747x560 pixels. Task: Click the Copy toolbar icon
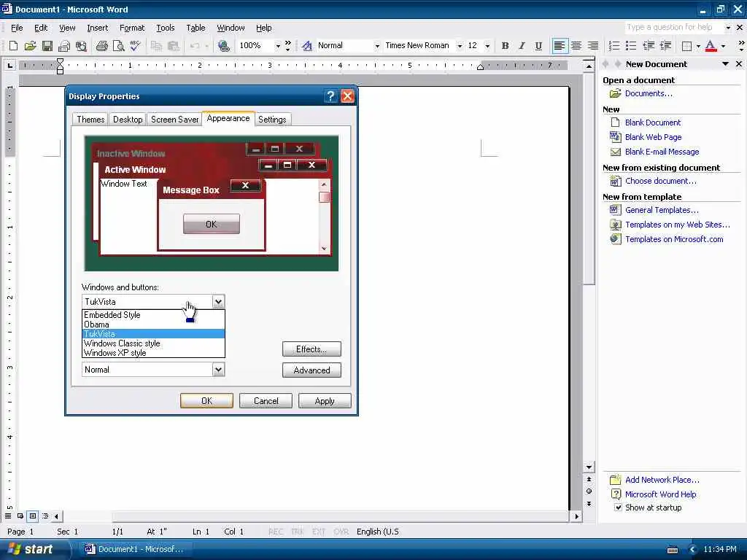tap(156, 46)
